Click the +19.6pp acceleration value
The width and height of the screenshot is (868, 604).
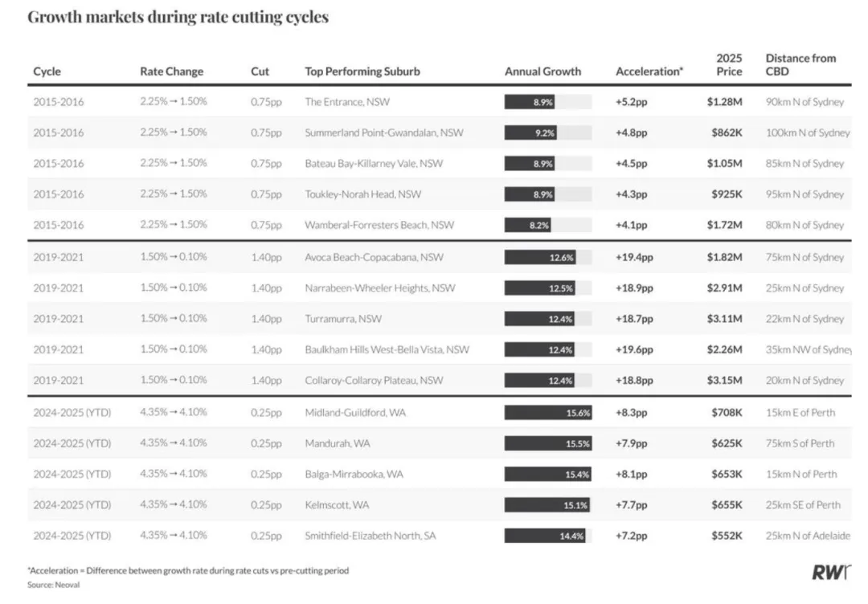click(x=634, y=349)
